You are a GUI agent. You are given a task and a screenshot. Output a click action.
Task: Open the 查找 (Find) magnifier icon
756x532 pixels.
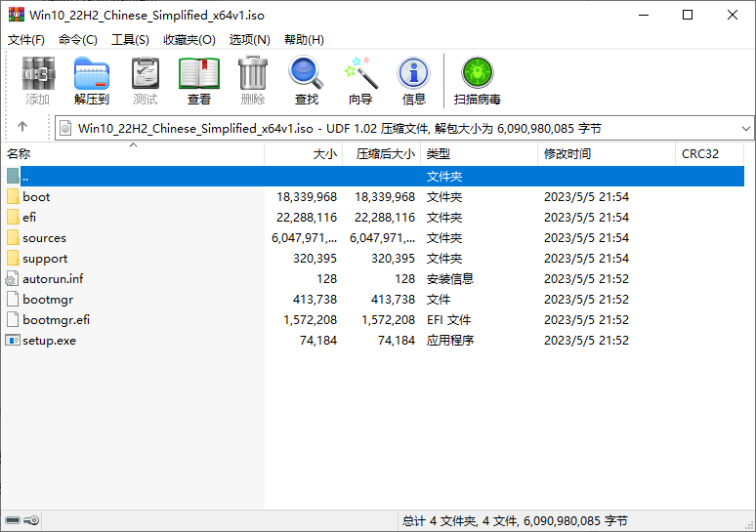306,73
